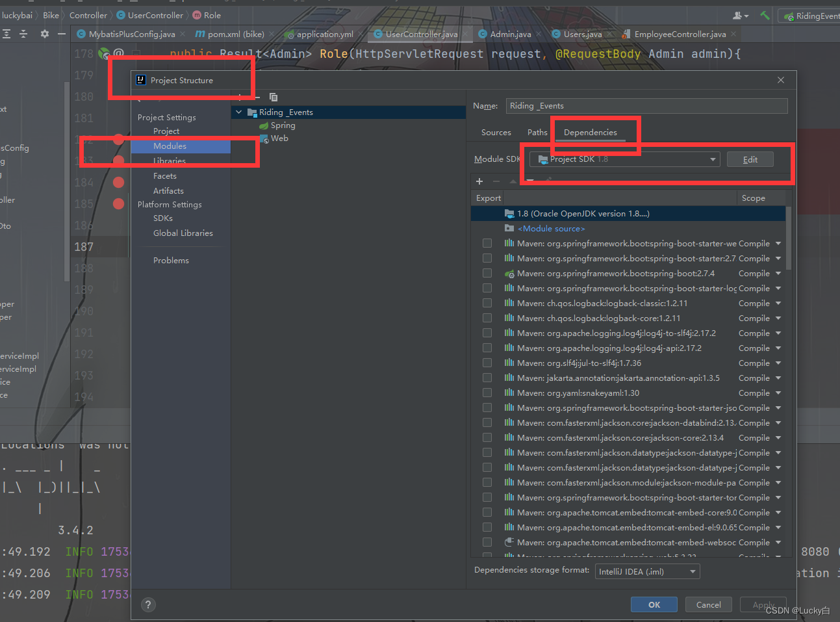Toggle the breakpoint on line 184

(118, 182)
